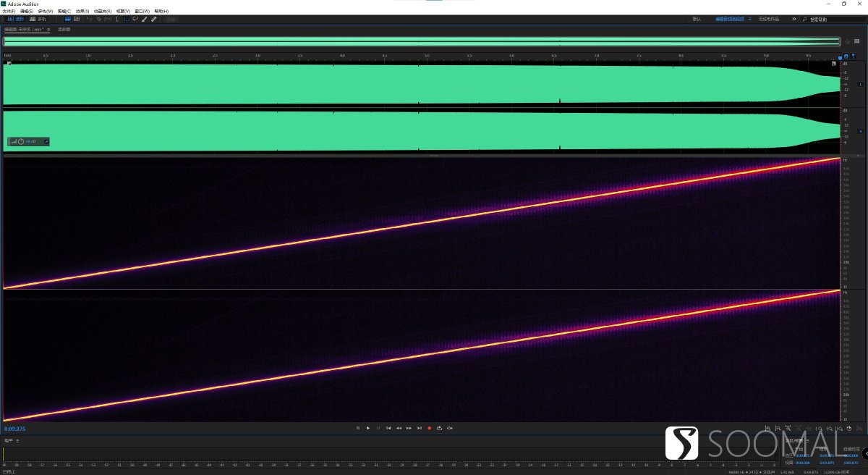Click the Zoom In time icon
Screen dimensions: 868x475
tap(788, 429)
